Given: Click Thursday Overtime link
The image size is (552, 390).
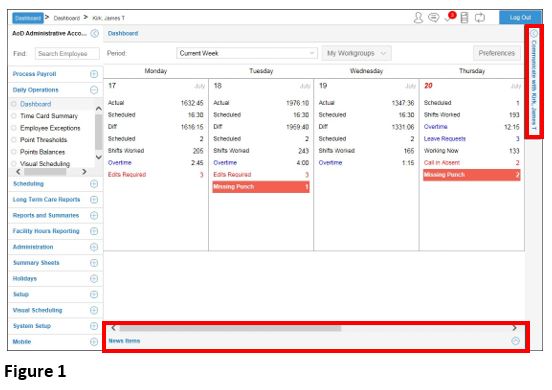Looking at the screenshot, I should tap(435, 127).
